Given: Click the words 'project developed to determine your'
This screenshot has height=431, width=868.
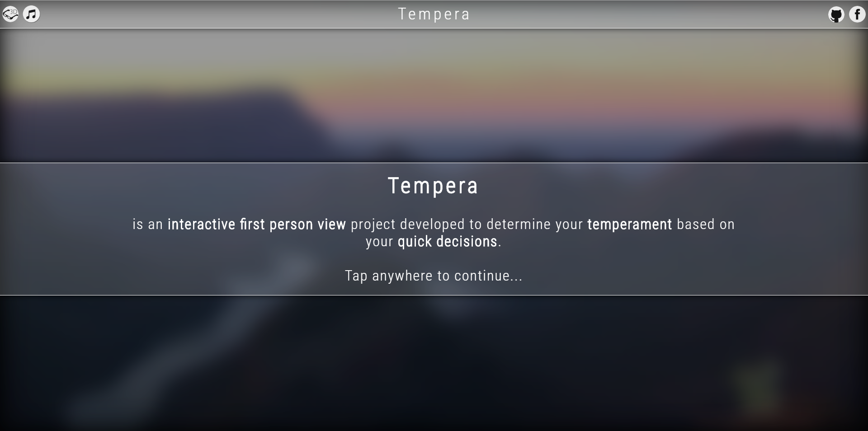Looking at the screenshot, I should click(467, 225).
